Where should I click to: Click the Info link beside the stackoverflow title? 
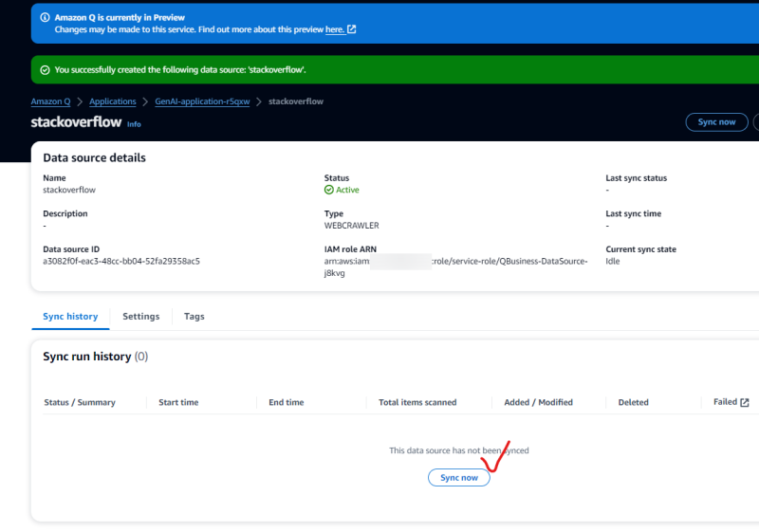tap(134, 123)
